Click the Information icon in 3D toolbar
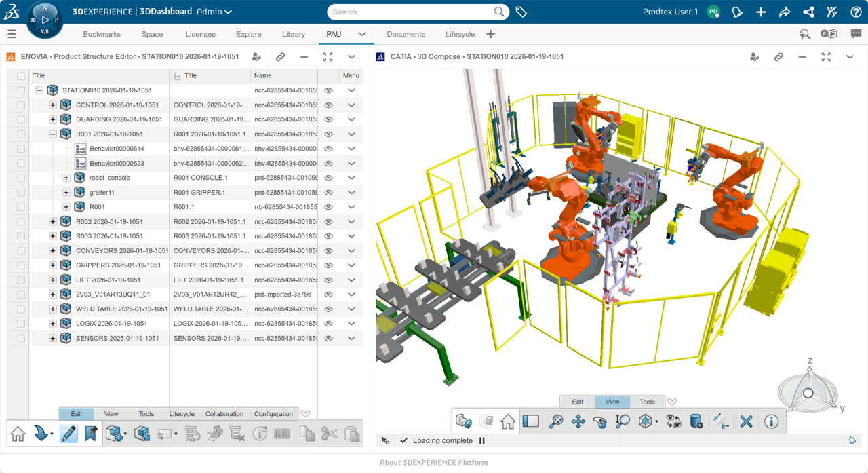This screenshot has width=868, height=473. 771,421
